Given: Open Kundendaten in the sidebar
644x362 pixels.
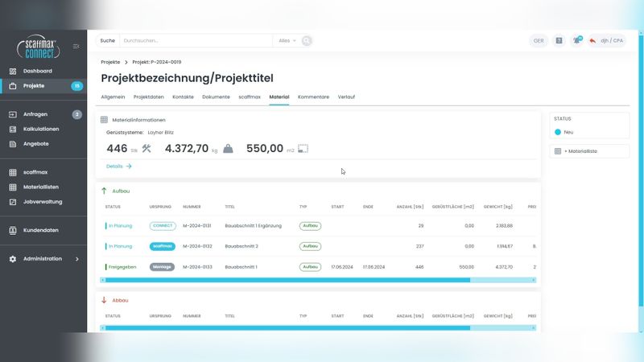Looking at the screenshot, I should click(x=40, y=230).
